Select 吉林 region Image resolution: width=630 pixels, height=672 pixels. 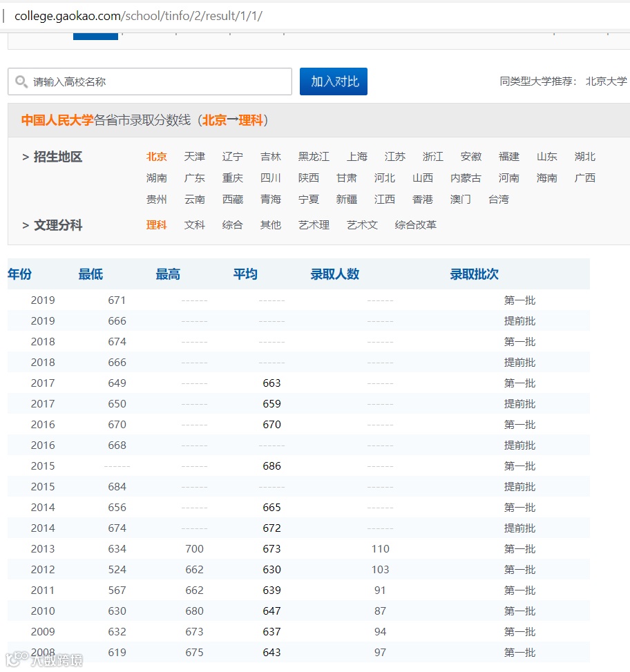coord(271,156)
